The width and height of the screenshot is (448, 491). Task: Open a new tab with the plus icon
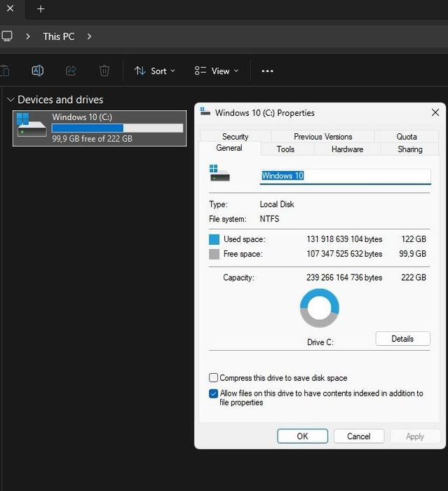pos(41,9)
